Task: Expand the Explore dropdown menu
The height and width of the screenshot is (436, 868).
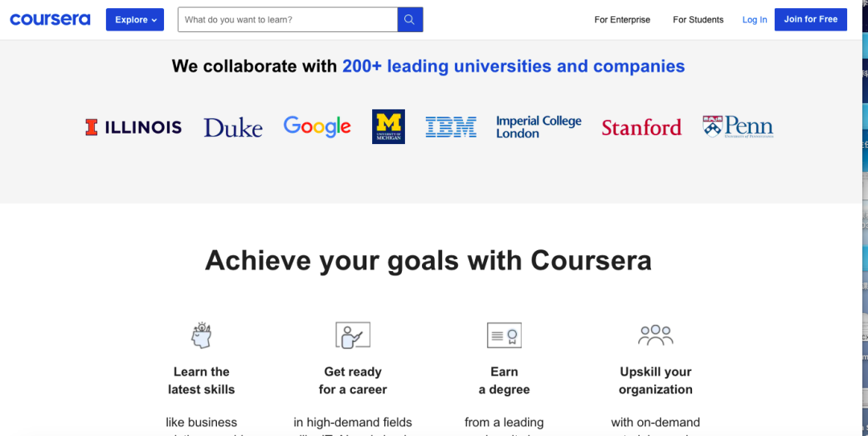Action: coord(135,20)
